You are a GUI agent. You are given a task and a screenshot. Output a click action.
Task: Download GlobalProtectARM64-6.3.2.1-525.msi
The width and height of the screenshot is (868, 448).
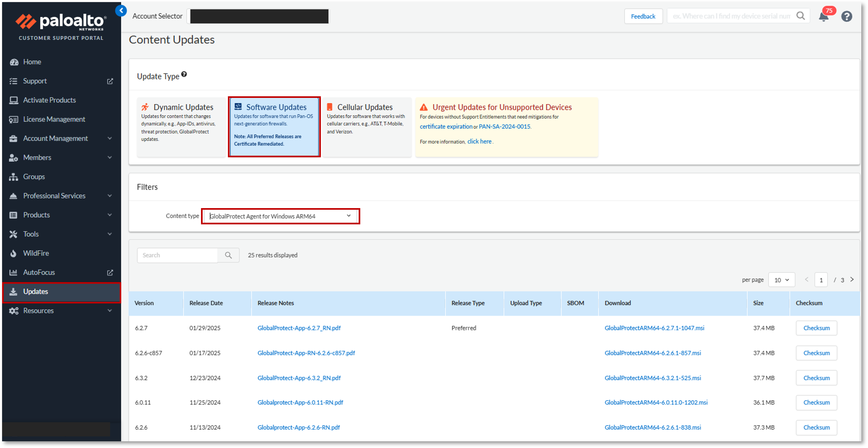[653, 378]
